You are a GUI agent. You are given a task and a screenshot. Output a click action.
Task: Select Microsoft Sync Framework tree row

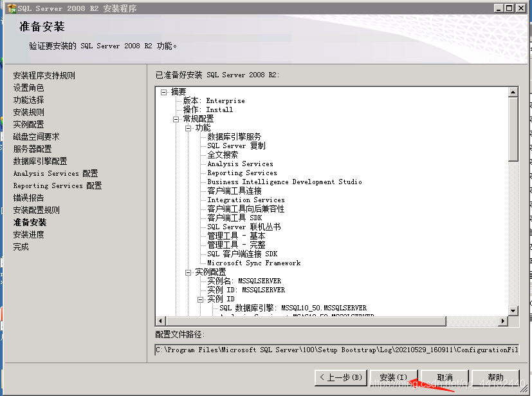tap(254, 263)
